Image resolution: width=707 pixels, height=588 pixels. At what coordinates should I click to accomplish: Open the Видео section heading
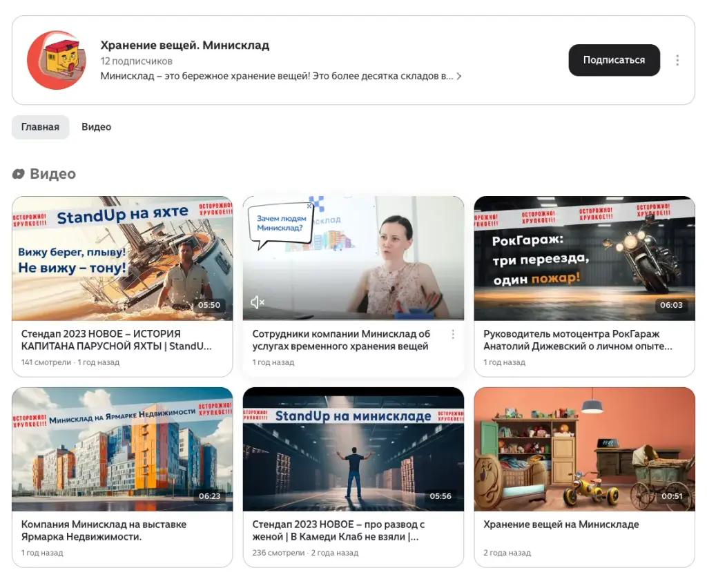pos(52,174)
